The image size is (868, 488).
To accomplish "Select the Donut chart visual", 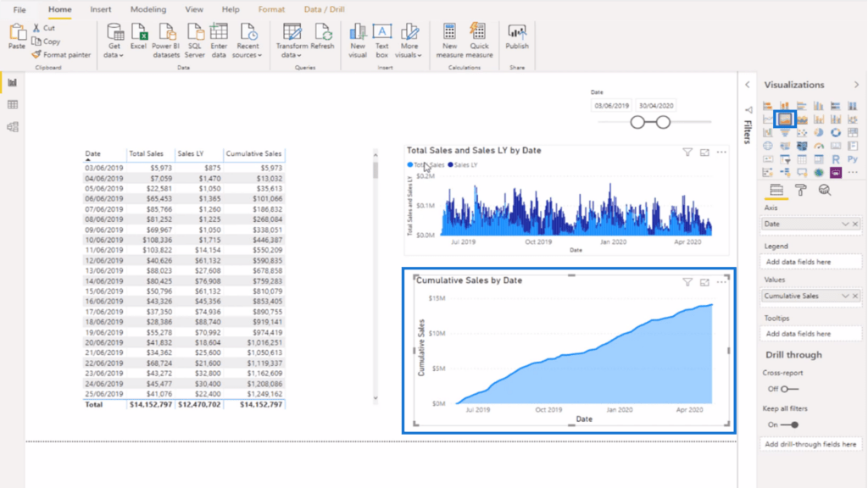I will pos(836,132).
